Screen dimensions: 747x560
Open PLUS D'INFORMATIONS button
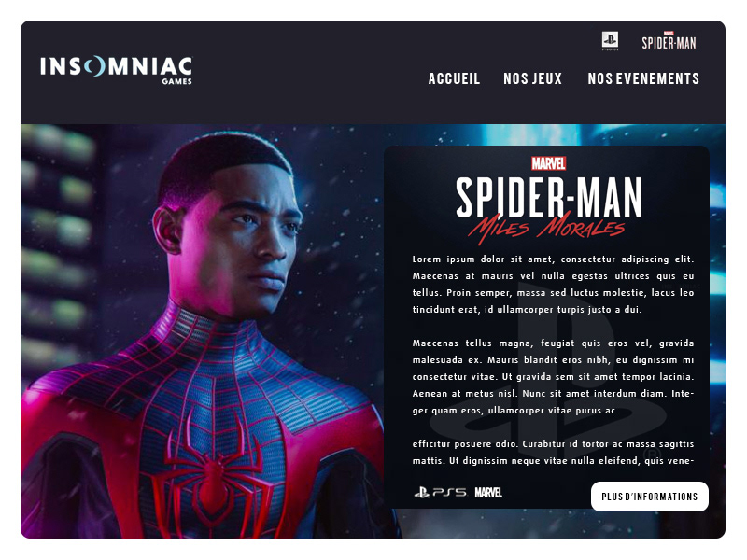point(649,497)
